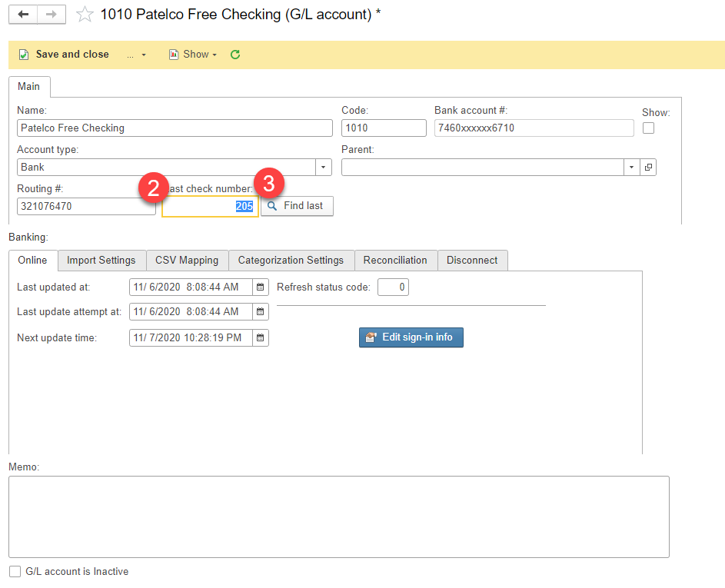The image size is (725, 588).
Task: Select the Main tab
Action: click(28, 86)
